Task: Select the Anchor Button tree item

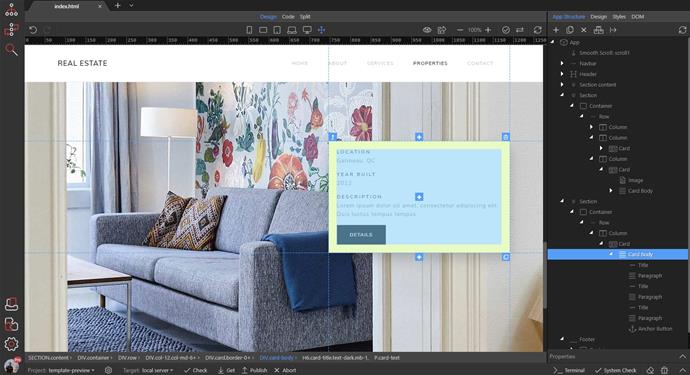Action: 650,329
